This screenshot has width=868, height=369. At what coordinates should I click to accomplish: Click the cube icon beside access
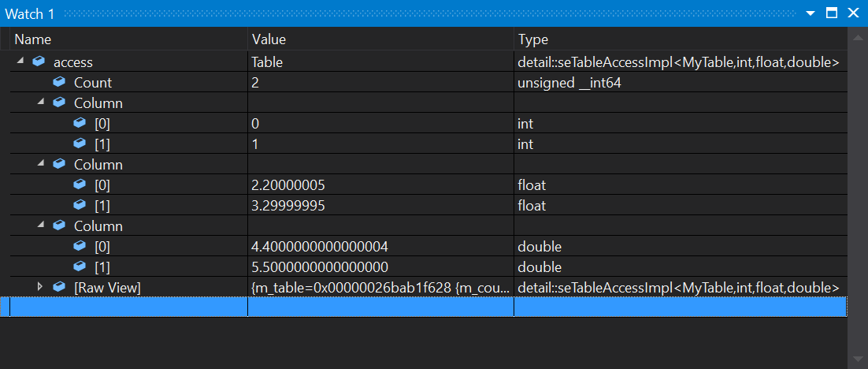coord(38,61)
